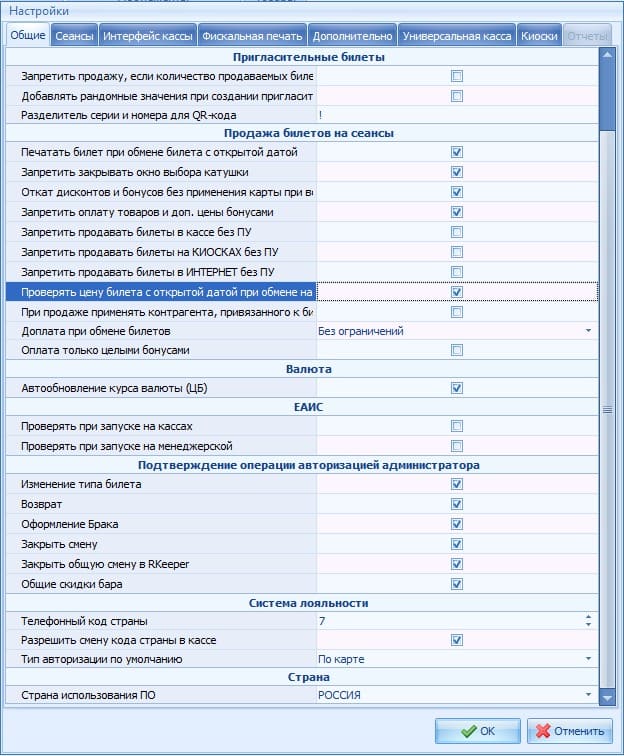Increase Телефонный код страны with up arrow
624x756 pixels.
[x=588, y=617]
